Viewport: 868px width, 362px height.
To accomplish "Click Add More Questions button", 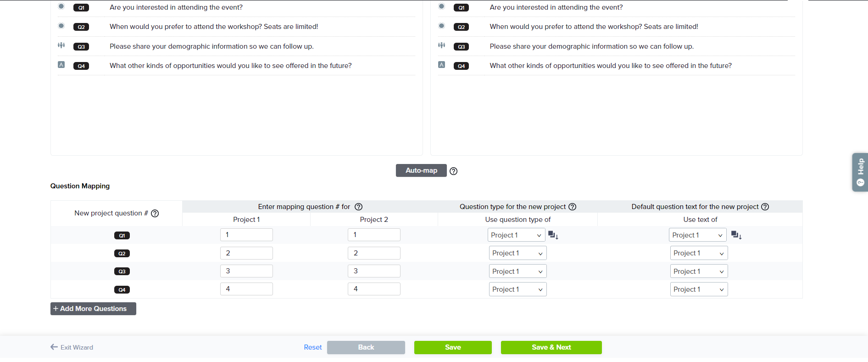I will coord(93,309).
